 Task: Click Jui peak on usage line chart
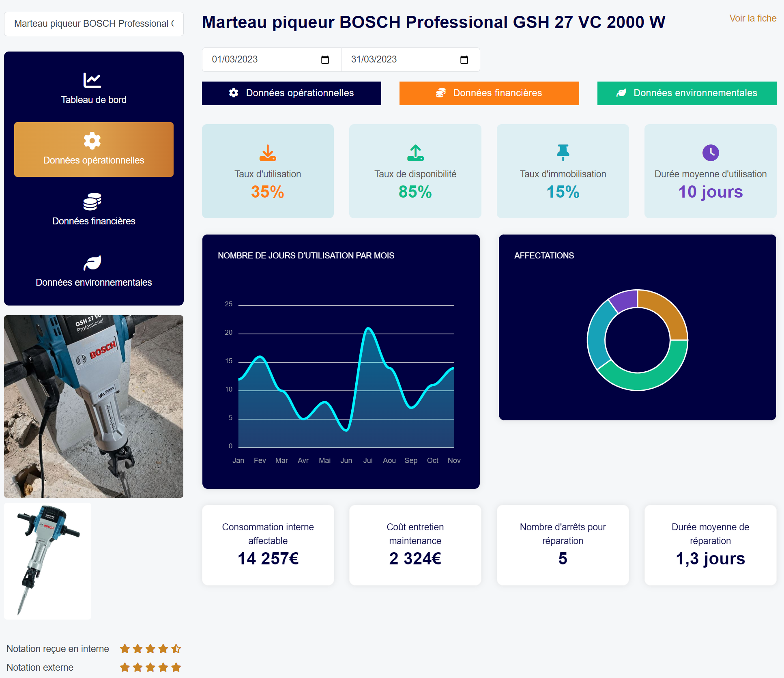(368, 328)
